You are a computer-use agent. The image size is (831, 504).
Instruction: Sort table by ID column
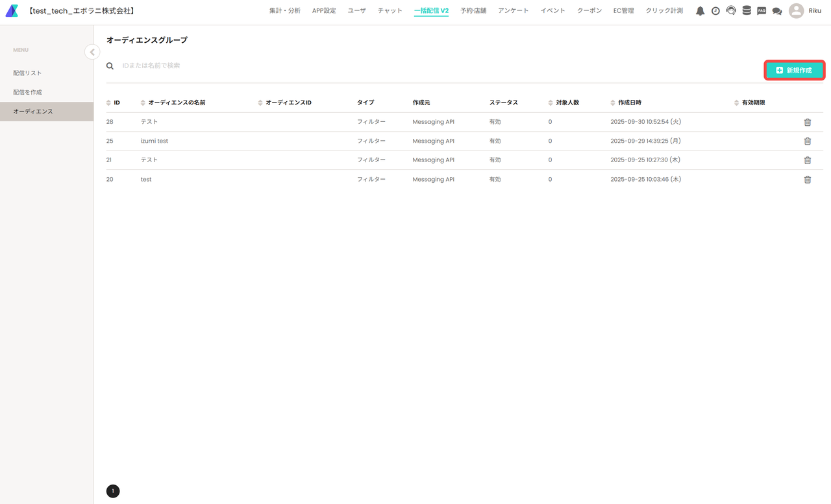tap(114, 102)
